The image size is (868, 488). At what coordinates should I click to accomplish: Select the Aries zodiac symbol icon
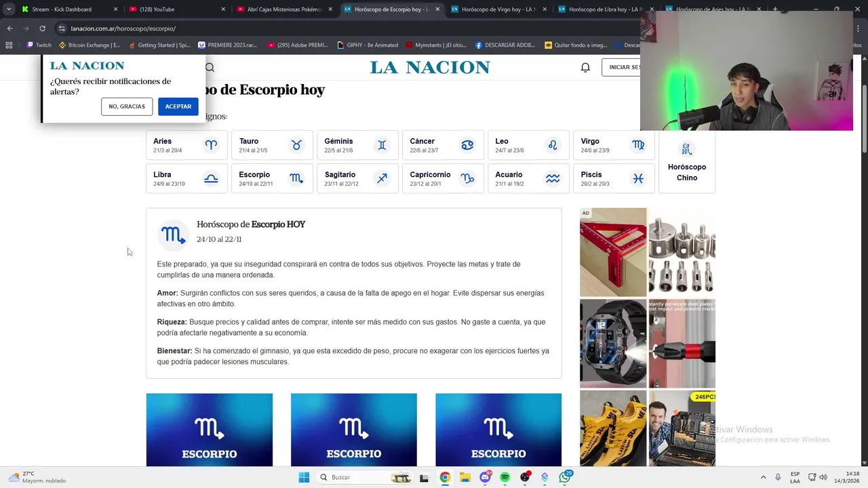click(x=211, y=145)
